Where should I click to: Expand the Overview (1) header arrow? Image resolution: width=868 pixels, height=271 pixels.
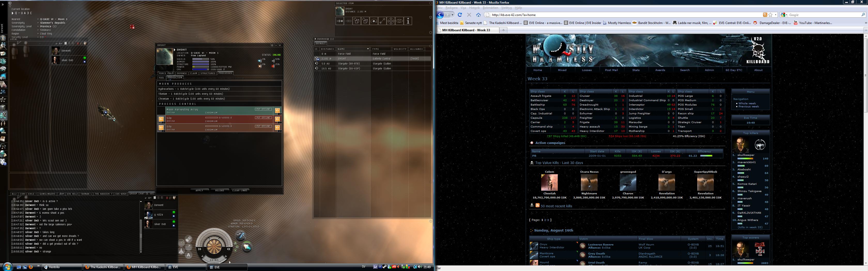coord(315,39)
